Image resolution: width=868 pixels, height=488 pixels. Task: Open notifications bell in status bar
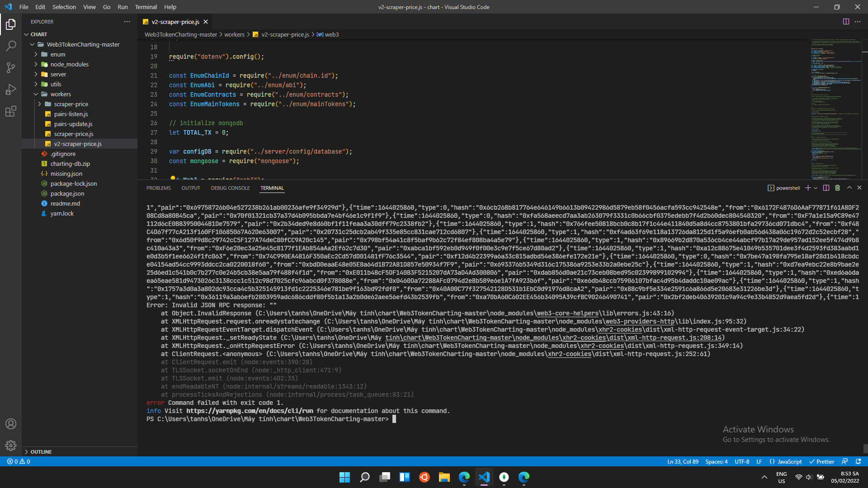858,461
